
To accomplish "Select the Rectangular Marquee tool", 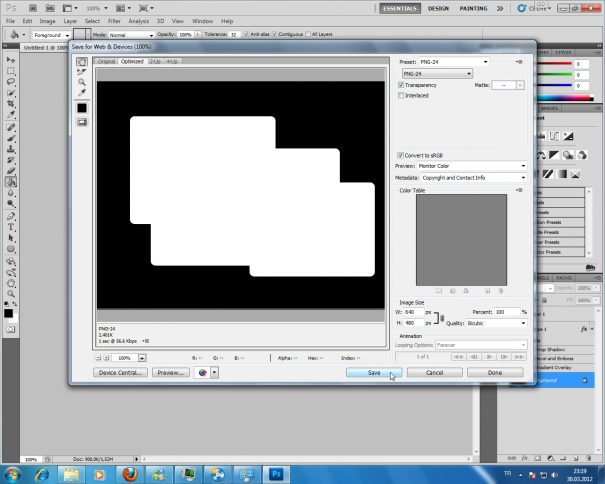I will point(11,71).
